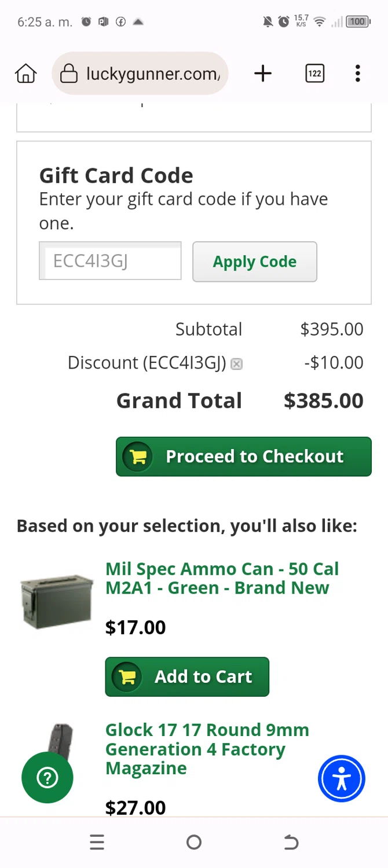Tap the site lock icon in address bar

click(x=69, y=73)
